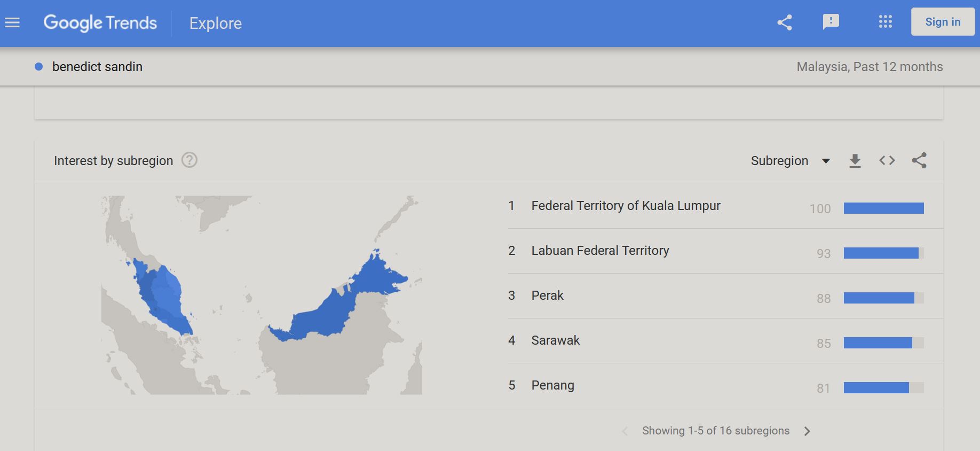Send feedback using header feedback icon
This screenshot has width=980, height=451.
831,22
